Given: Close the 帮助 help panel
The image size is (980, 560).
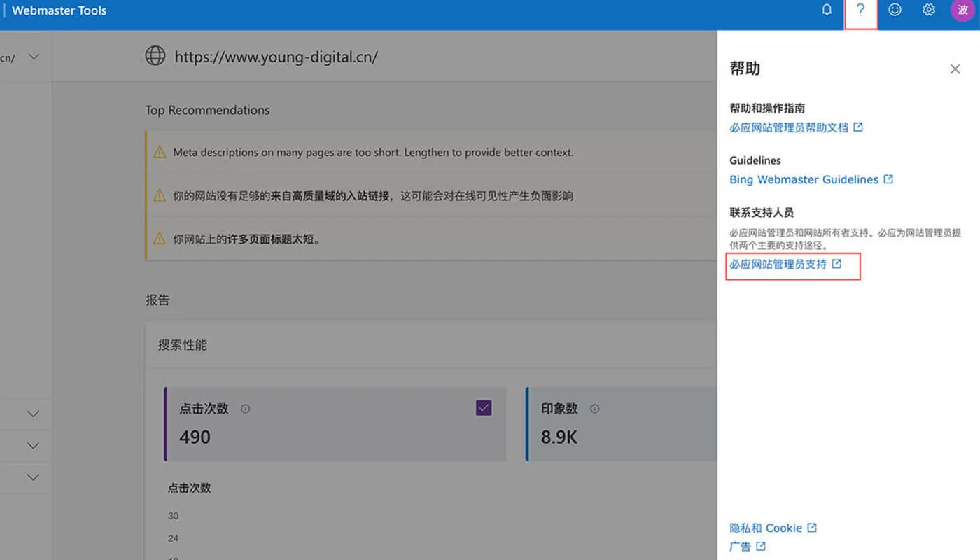Looking at the screenshot, I should pos(955,69).
